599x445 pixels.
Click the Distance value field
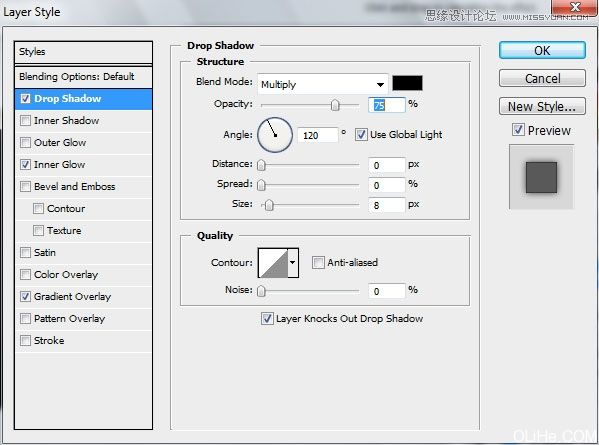pyautogui.click(x=387, y=165)
